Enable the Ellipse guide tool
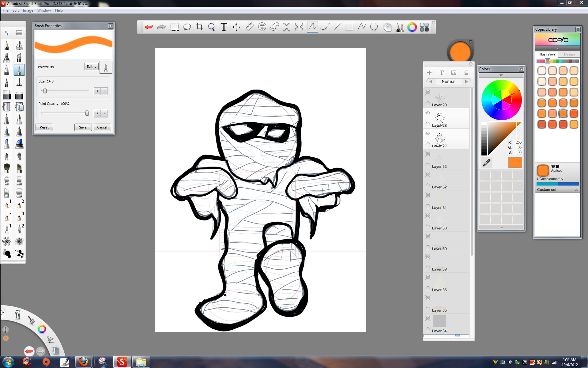Screen dimensions: 588x368 coord(262,27)
